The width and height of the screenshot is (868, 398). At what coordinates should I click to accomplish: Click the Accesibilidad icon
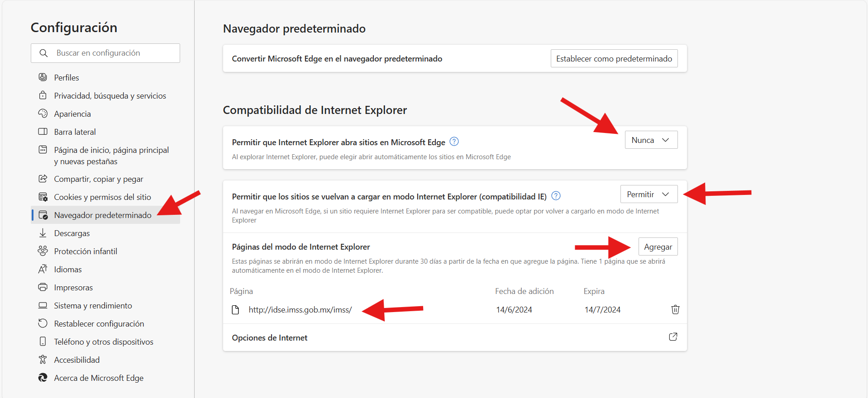pos(43,360)
